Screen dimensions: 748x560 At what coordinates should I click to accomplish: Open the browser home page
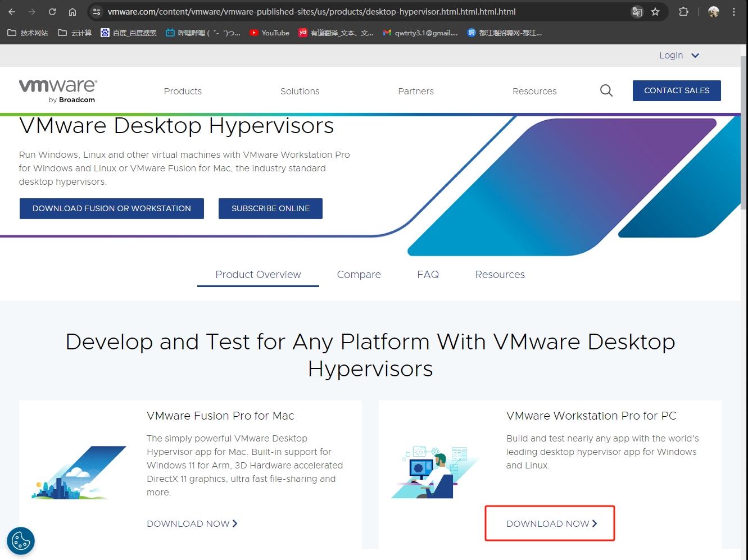(x=72, y=12)
